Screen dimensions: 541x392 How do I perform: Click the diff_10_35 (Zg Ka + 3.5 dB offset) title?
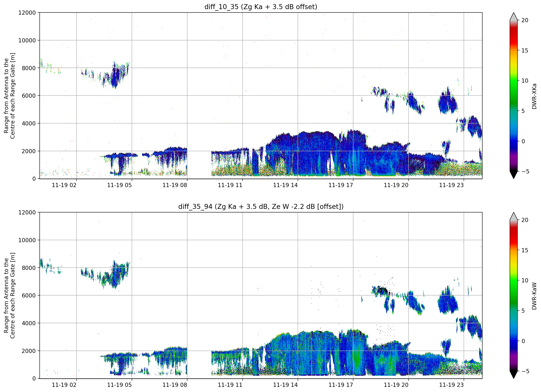click(261, 7)
